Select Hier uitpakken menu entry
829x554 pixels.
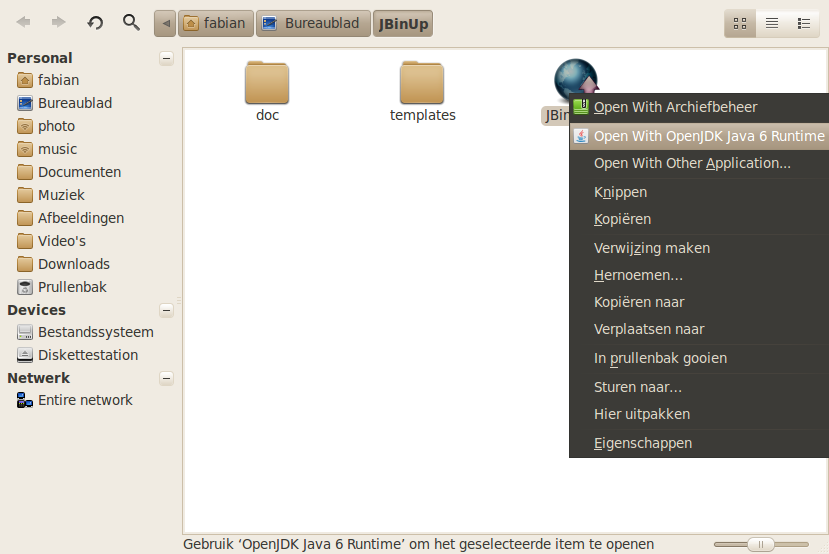pyautogui.click(x=699, y=414)
